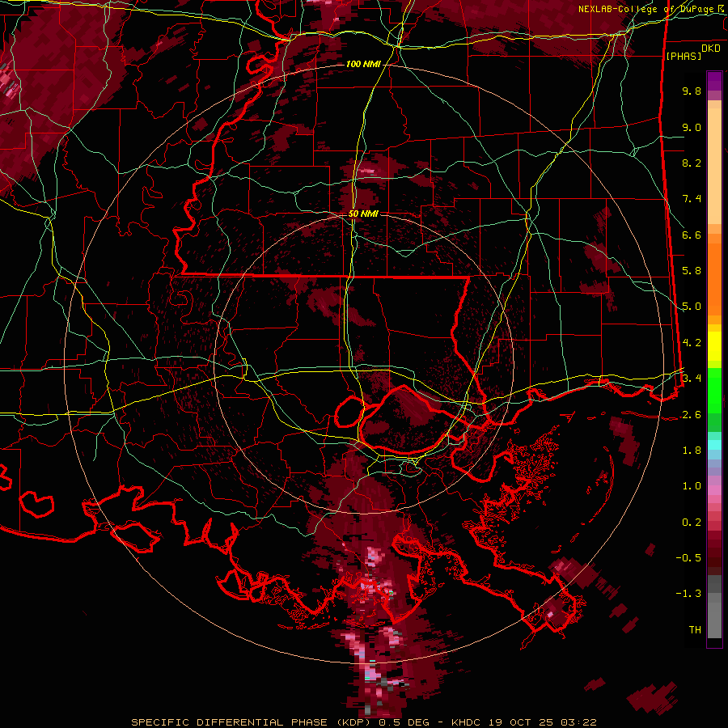Click the 5.8 value on the color scale
Viewport: 728px width, 728px height.
pyautogui.click(x=692, y=271)
